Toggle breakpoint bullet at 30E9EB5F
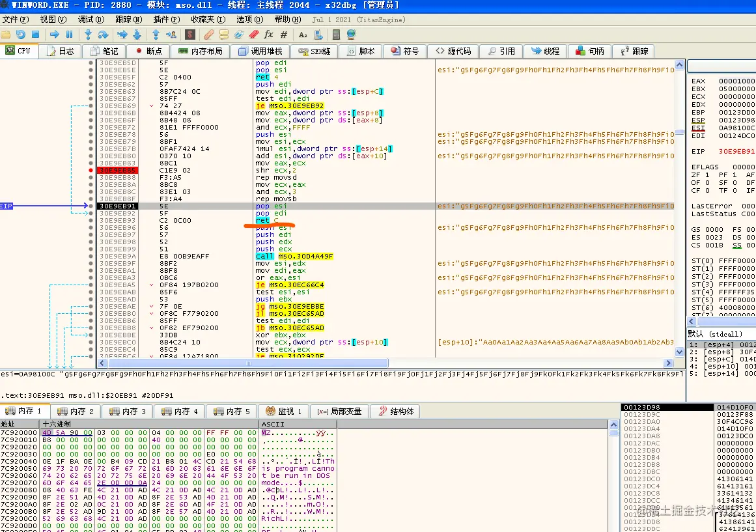The image size is (756, 532). point(91,77)
